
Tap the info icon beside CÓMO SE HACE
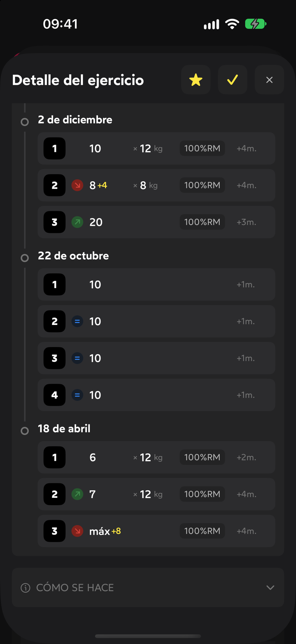click(x=25, y=588)
